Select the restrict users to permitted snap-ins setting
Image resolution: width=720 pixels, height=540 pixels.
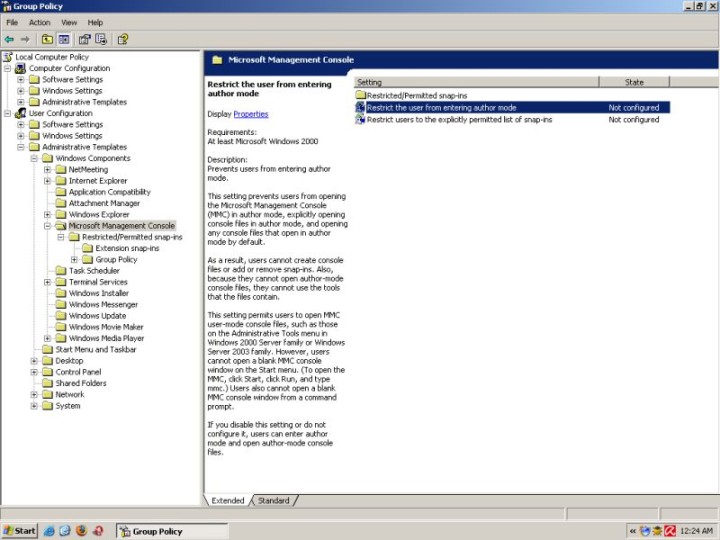[458, 119]
